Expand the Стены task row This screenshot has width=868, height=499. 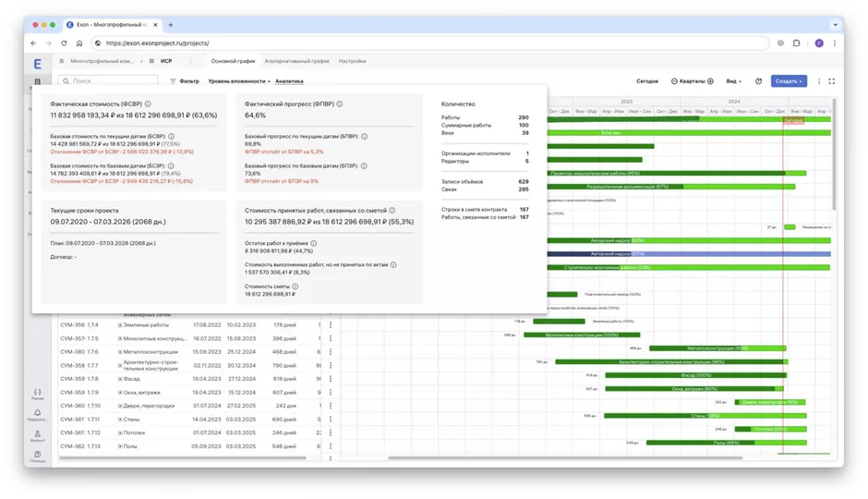[120, 420]
